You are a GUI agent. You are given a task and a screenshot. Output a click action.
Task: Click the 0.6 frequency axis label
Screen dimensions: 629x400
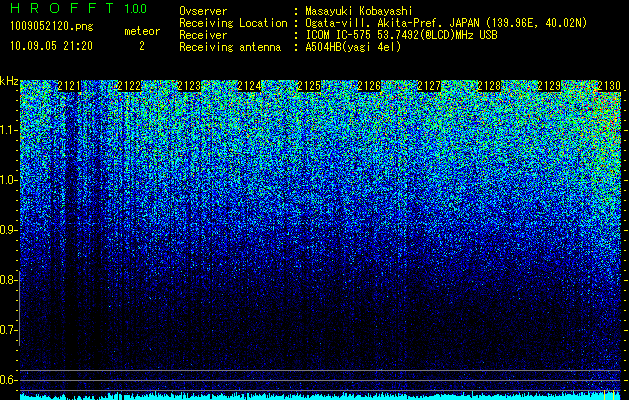(8, 380)
